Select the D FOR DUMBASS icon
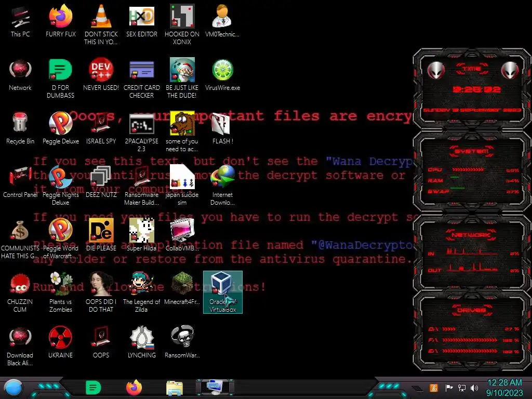Image resolution: width=532 pixels, height=399 pixels. tap(60, 78)
